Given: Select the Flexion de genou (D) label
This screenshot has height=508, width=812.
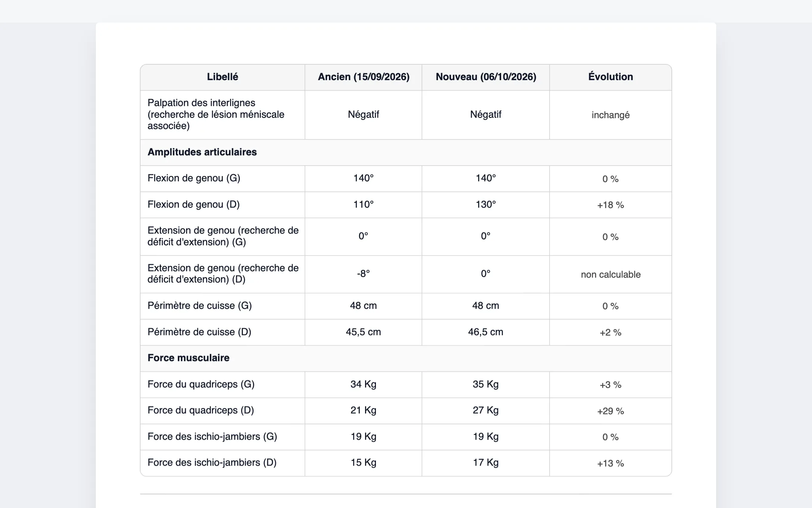Looking at the screenshot, I should coord(194,204).
